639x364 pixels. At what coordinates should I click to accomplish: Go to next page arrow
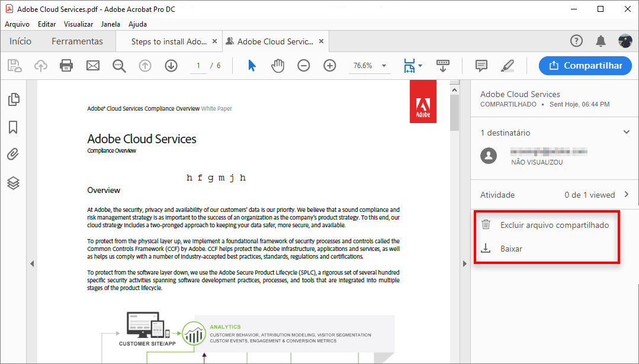click(171, 66)
